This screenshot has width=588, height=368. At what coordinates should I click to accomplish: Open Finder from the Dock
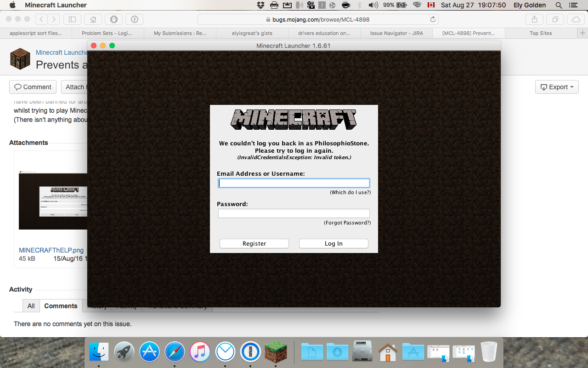99,352
